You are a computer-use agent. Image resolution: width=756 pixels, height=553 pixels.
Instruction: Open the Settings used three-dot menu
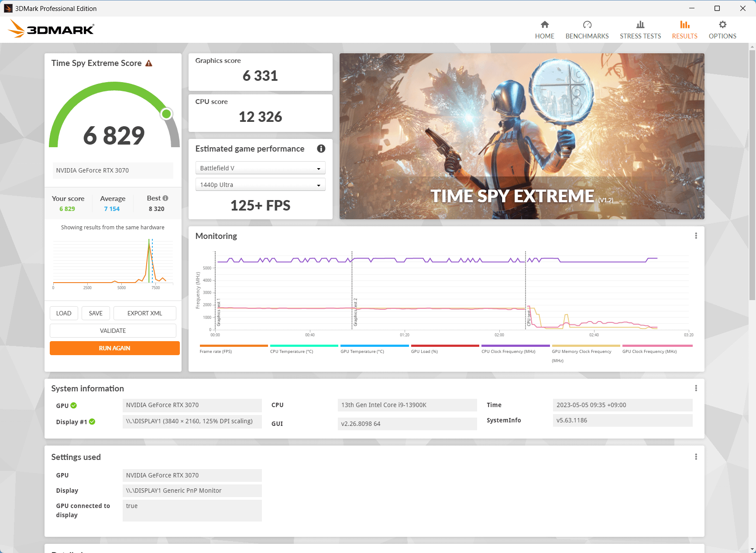tap(696, 457)
